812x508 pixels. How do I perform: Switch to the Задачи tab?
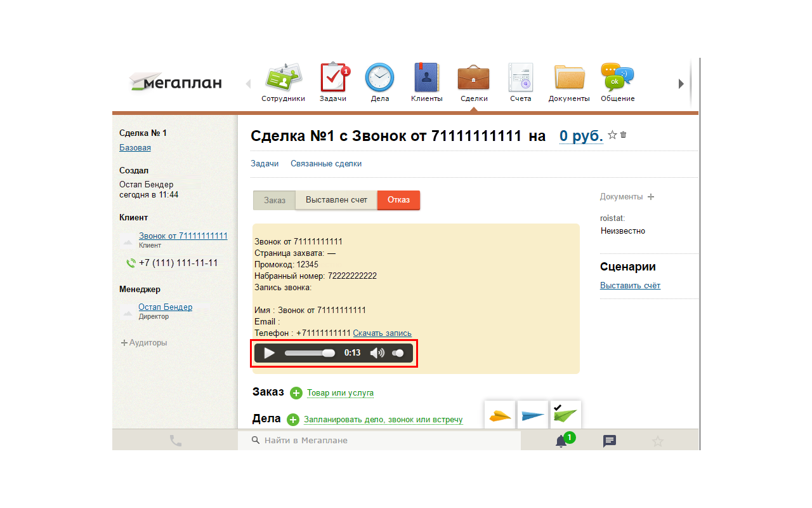point(265,163)
